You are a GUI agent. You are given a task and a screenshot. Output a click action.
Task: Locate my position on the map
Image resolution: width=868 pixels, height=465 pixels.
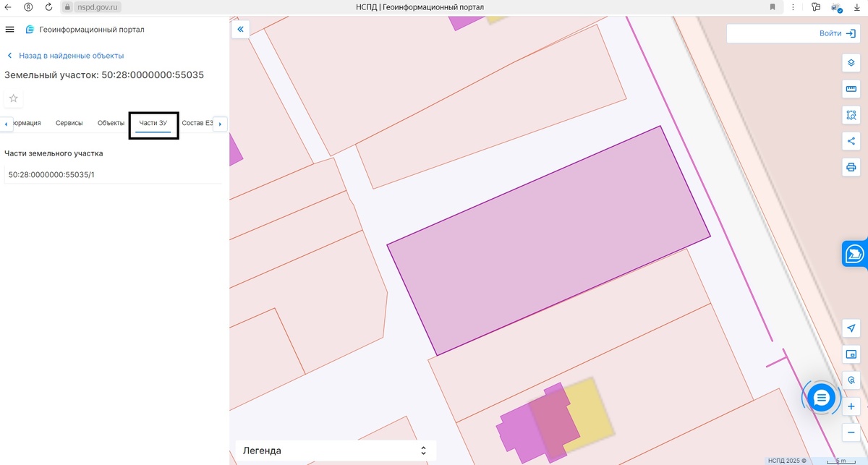[x=851, y=328]
